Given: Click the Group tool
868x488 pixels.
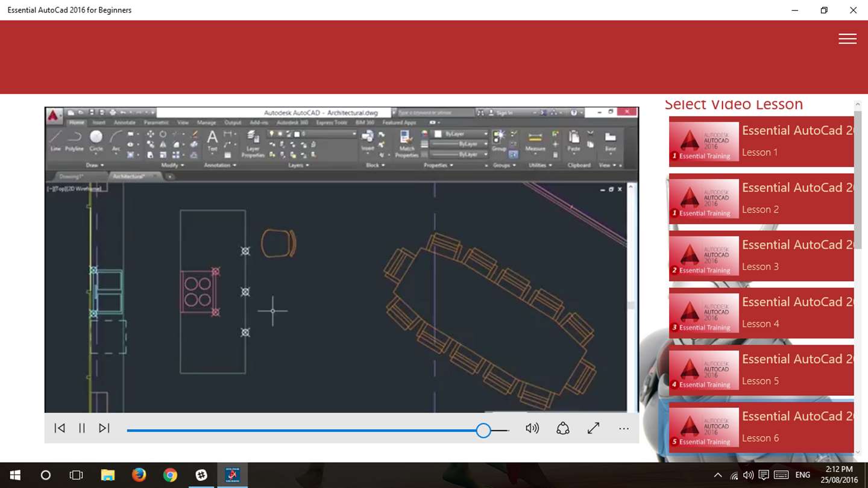Looking at the screenshot, I should click(x=499, y=140).
